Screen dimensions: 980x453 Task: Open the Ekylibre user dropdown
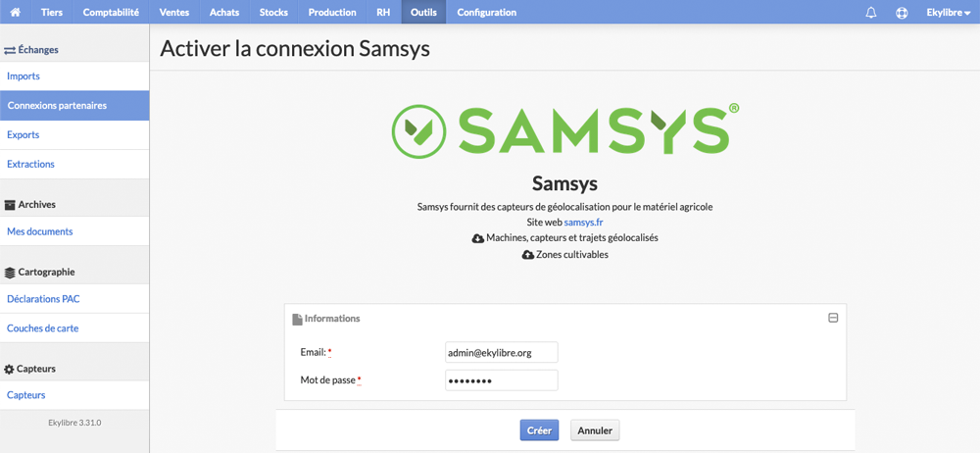(948, 12)
